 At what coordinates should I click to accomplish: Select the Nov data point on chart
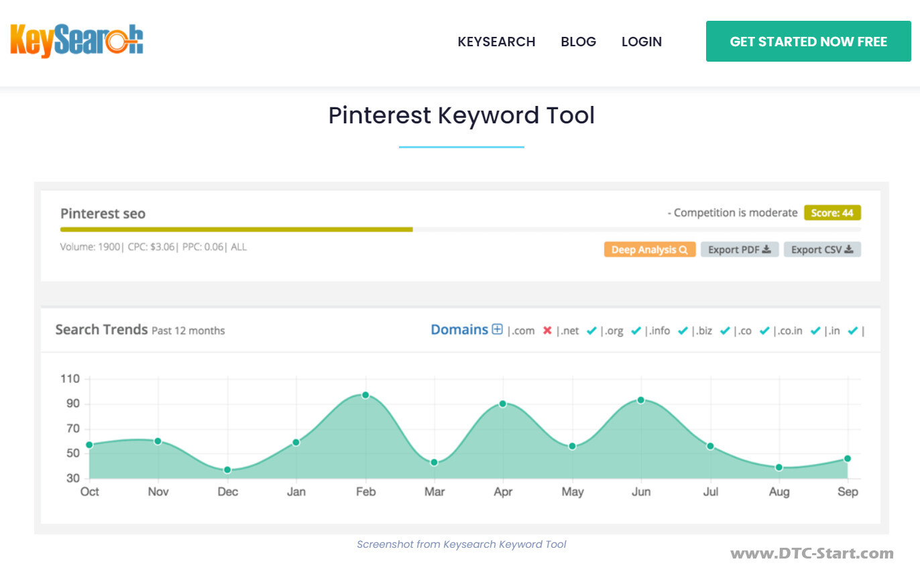click(x=158, y=440)
